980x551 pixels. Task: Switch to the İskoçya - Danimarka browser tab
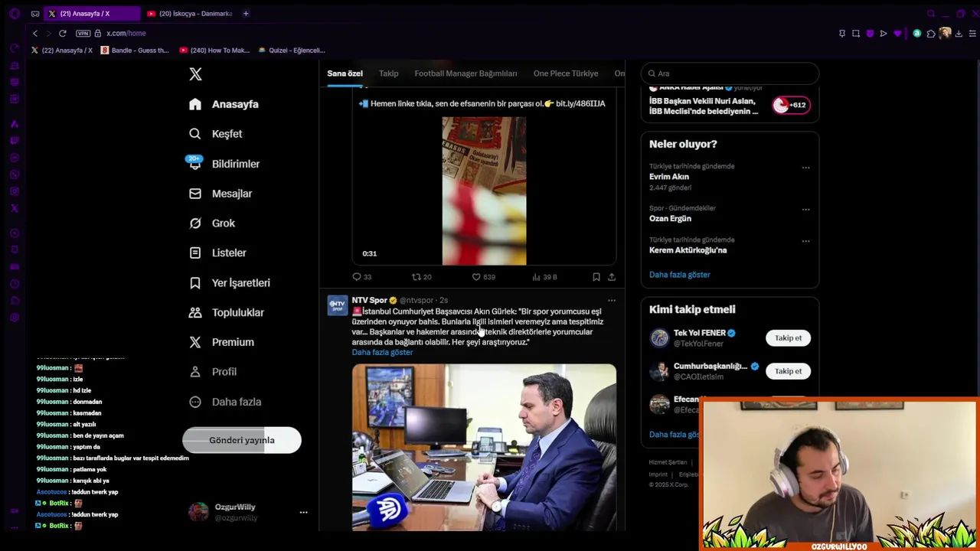click(x=190, y=14)
